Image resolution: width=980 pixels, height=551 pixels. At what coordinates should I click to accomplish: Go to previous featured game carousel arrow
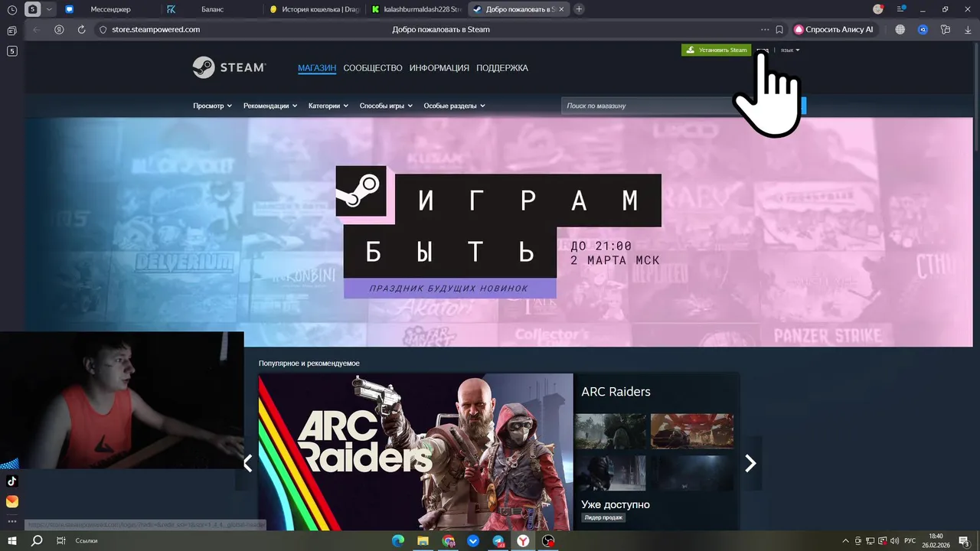247,463
